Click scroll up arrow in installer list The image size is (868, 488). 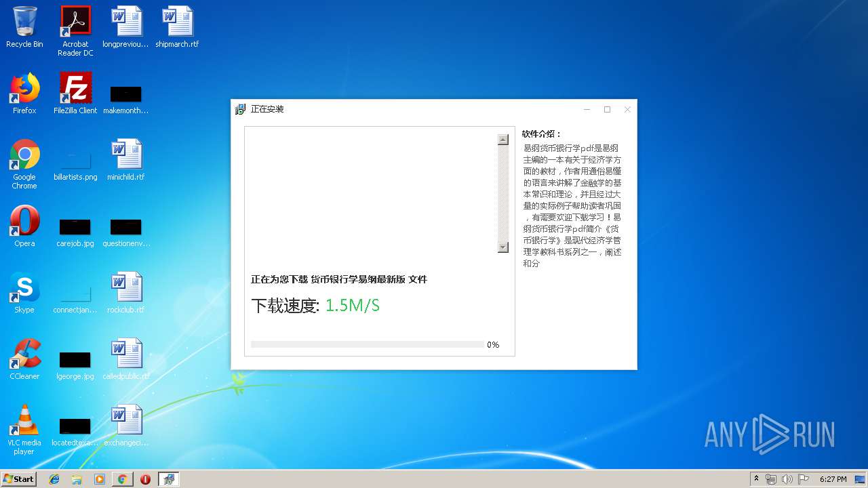(x=503, y=140)
